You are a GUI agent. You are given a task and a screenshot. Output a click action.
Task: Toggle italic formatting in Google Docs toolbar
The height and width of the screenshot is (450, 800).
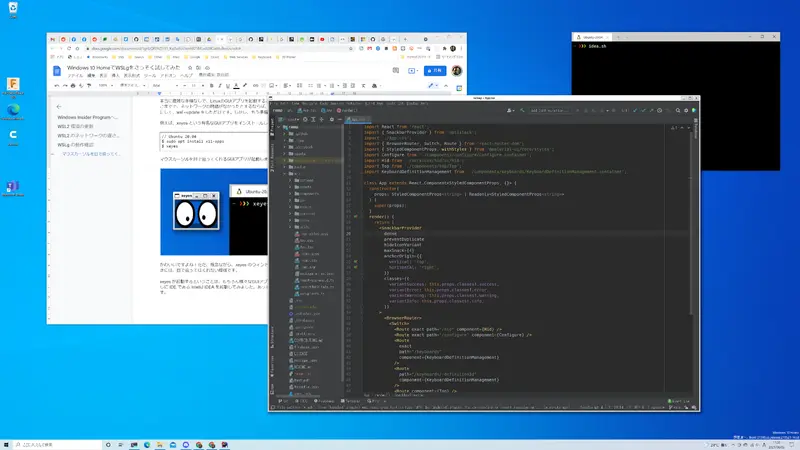[x=220, y=86]
